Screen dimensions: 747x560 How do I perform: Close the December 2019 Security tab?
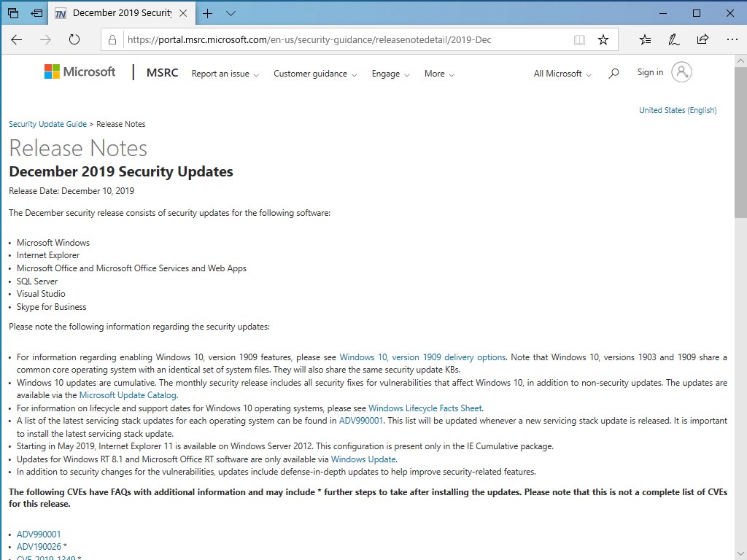(183, 13)
